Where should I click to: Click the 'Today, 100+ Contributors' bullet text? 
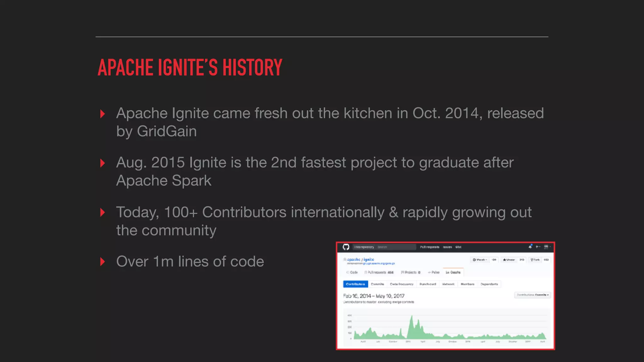324,221
